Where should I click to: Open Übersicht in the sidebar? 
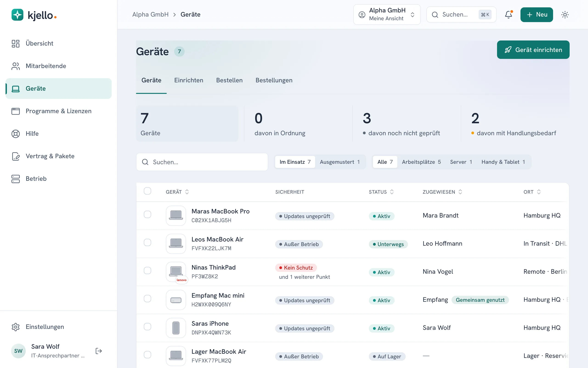(x=58, y=43)
